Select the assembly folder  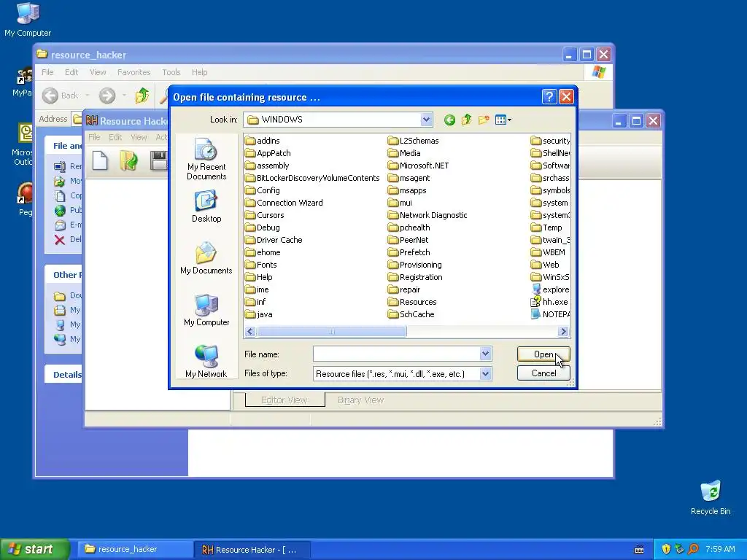[x=267, y=166]
